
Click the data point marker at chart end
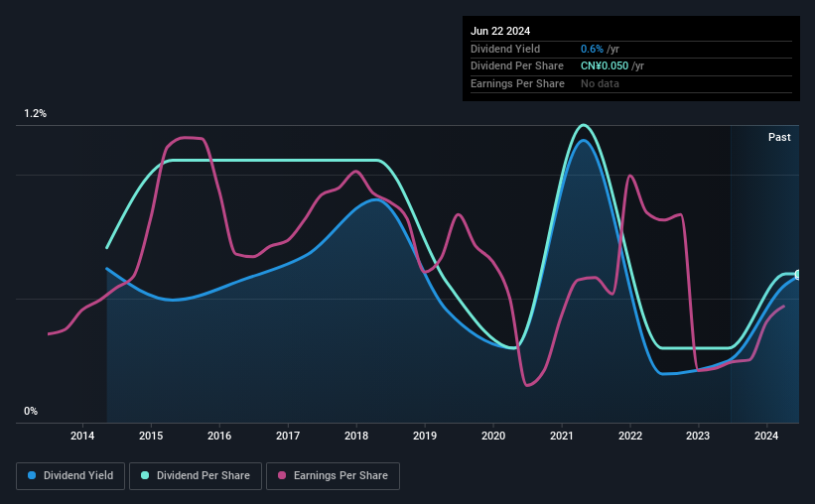pos(798,275)
